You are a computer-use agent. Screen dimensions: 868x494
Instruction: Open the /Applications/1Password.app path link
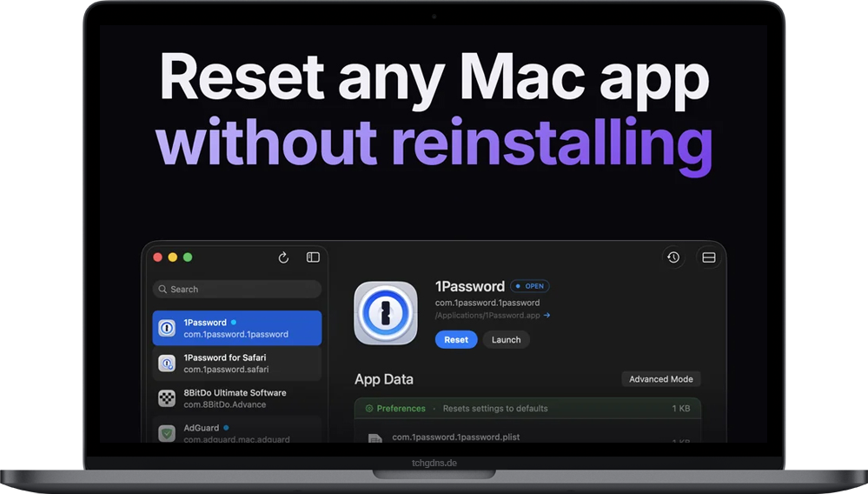(487, 315)
